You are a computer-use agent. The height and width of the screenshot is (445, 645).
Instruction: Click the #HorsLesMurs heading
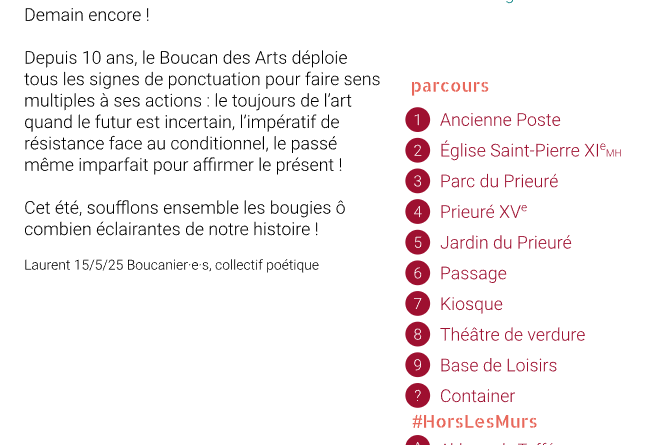click(475, 422)
